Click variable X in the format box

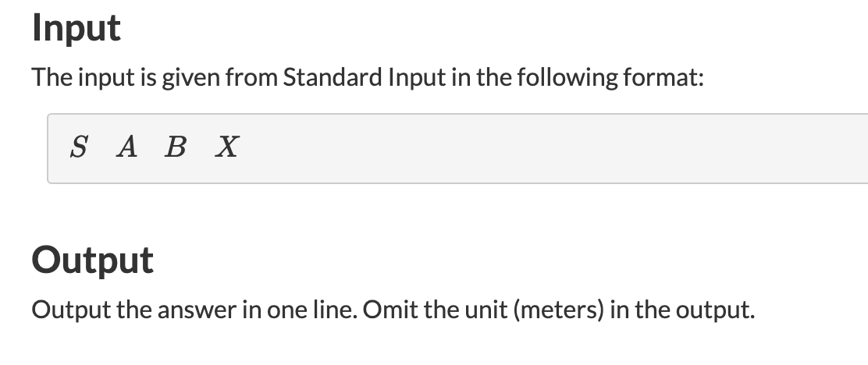click(x=227, y=147)
